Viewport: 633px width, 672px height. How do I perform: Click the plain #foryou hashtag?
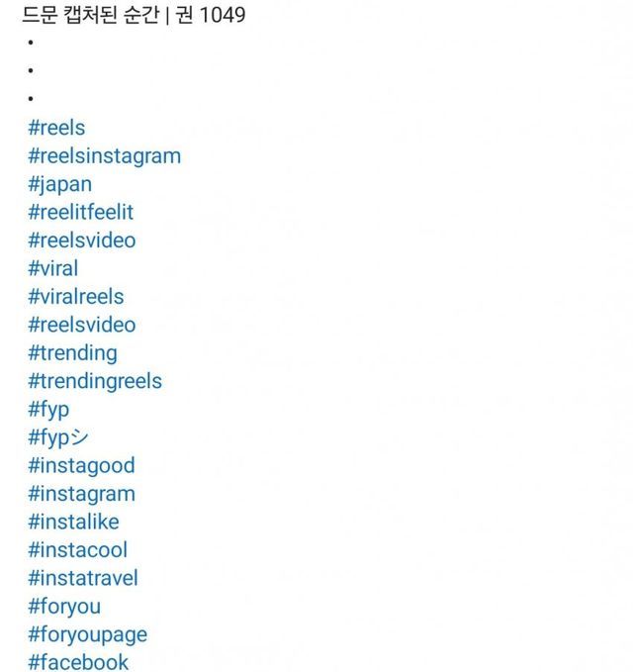pyautogui.click(x=63, y=607)
